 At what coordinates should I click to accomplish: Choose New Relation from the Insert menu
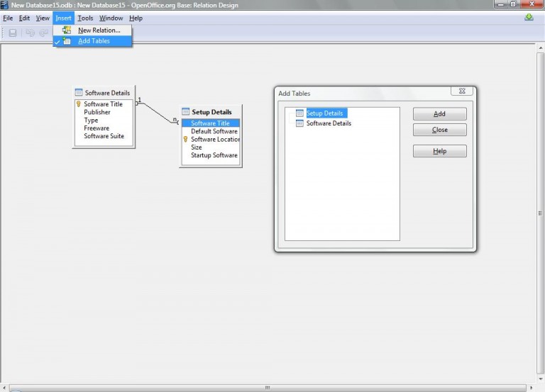pos(92,30)
